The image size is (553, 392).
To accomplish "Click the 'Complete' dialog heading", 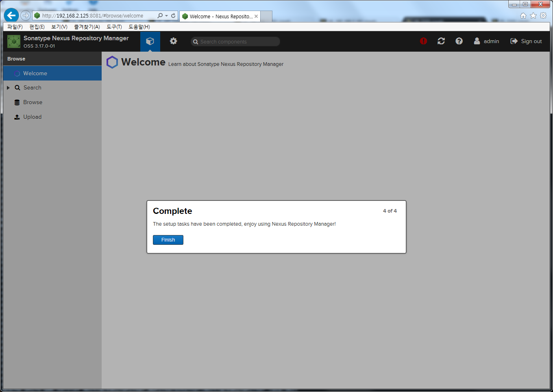I will tap(172, 211).
